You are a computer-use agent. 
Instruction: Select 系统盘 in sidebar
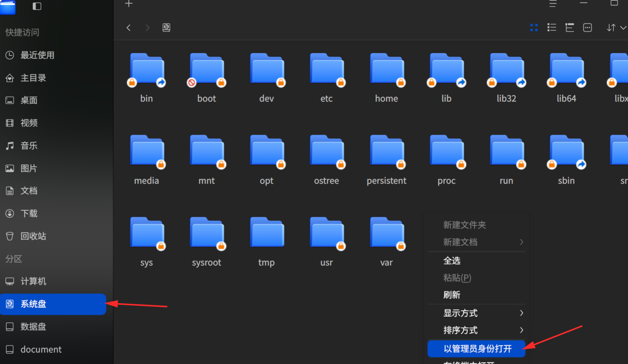click(x=53, y=304)
